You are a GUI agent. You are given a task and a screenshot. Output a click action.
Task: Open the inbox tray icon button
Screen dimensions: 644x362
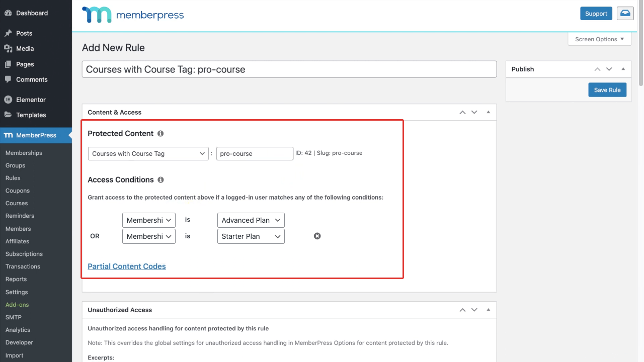[x=625, y=14]
